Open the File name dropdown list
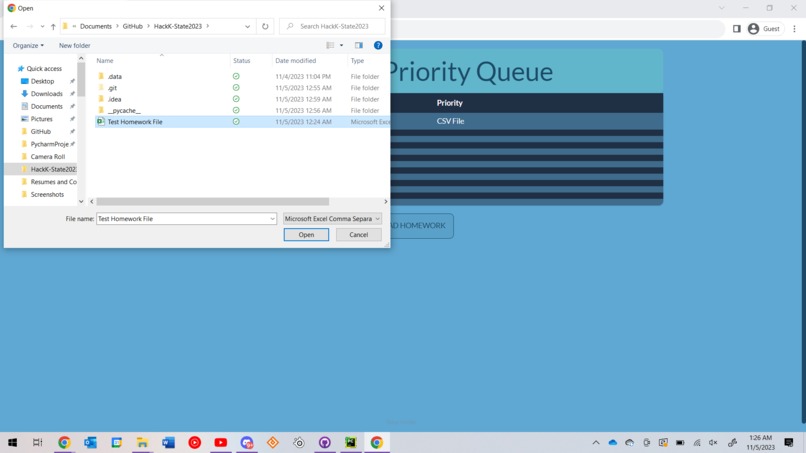The width and height of the screenshot is (806, 453). 272,219
